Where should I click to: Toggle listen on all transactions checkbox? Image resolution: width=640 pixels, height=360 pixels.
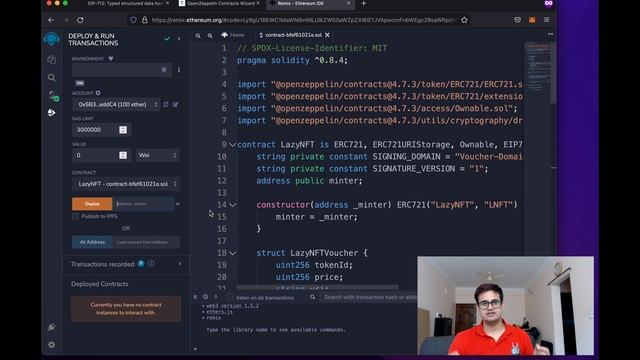coord(229,297)
